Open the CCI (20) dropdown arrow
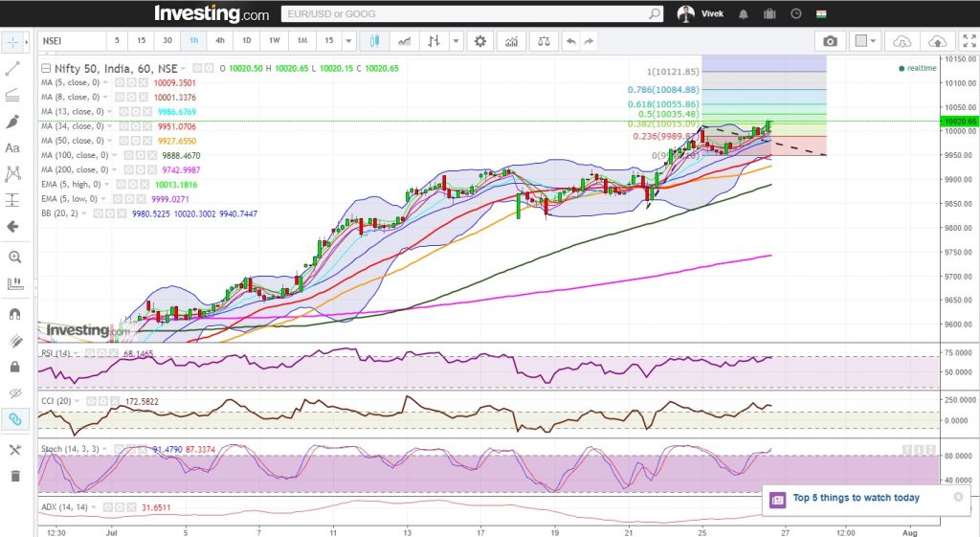980x537 pixels. 78,401
